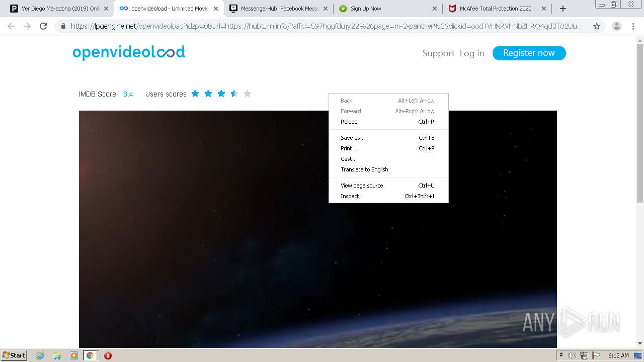Close the Sign Up Now tab
The width and height of the screenshot is (644, 362).
435,9
